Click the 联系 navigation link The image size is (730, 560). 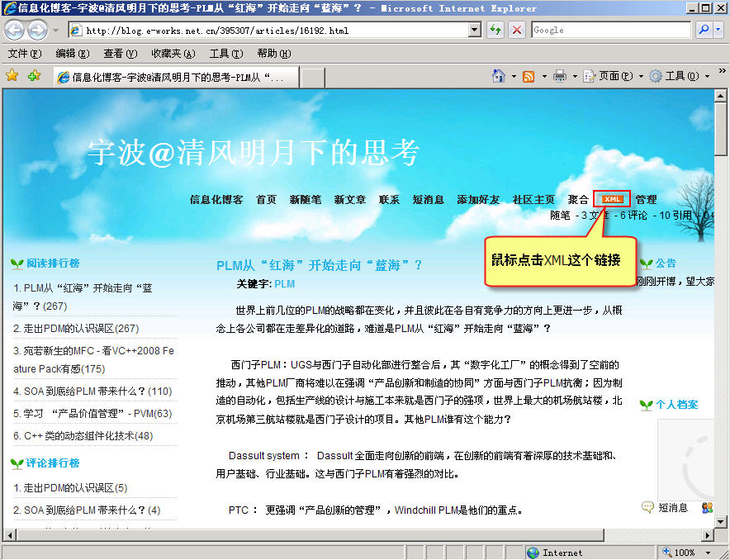click(x=389, y=200)
